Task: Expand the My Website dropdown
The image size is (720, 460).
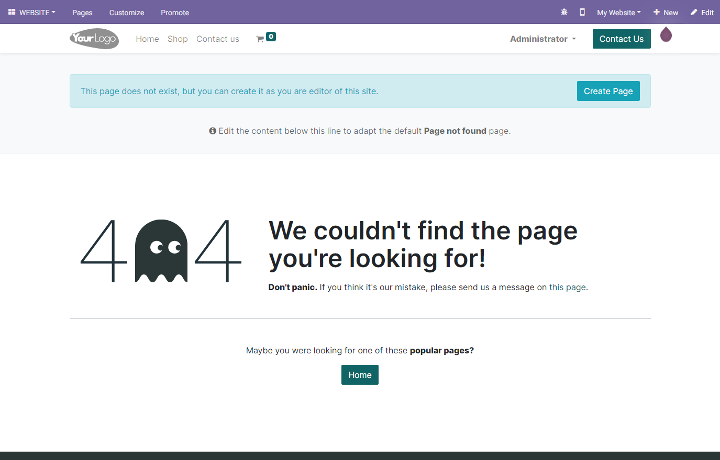Action: 619,12
